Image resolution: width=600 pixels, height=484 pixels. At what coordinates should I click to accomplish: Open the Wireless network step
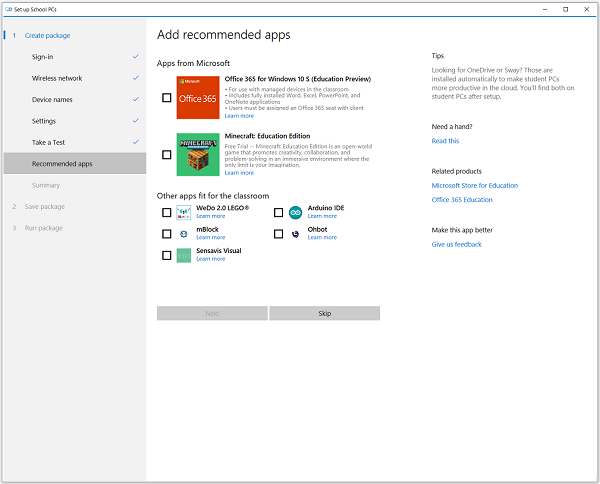pos(57,78)
